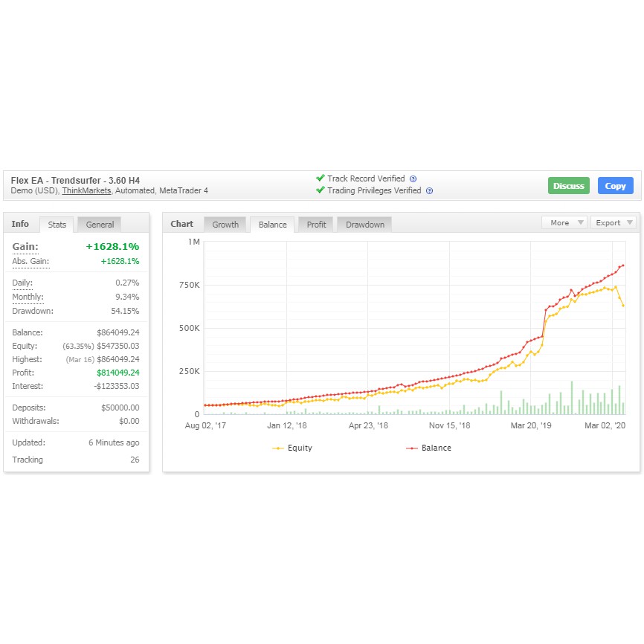This screenshot has width=644, height=644.
Task: Select the Stats tab
Action: coord(57,225)
